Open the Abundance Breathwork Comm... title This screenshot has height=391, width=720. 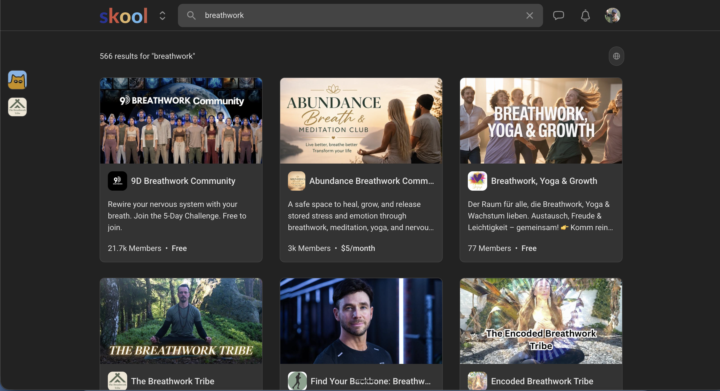point(371,181)
